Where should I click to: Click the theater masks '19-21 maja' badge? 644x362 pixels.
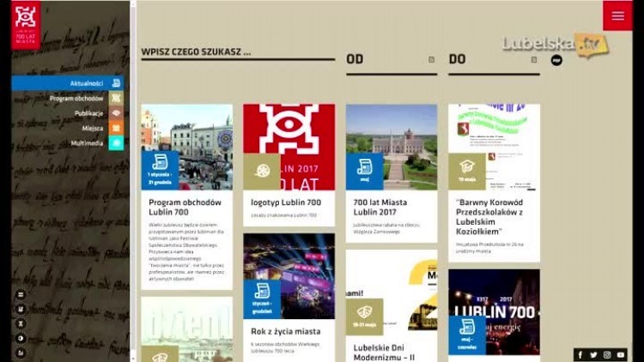364,317
